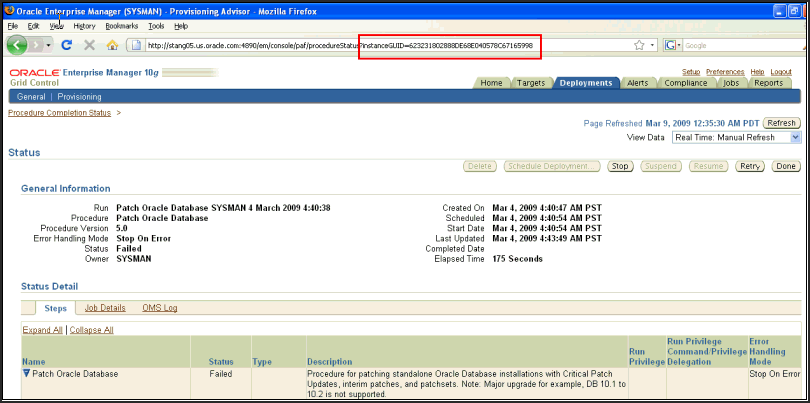The image size is (810, 403).
Task: Follow the Procedure Completion Status breadcrumb
Action: coord(59,113)
